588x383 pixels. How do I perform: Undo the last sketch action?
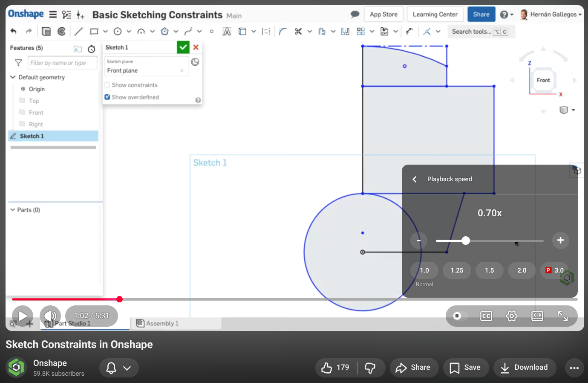14,31
